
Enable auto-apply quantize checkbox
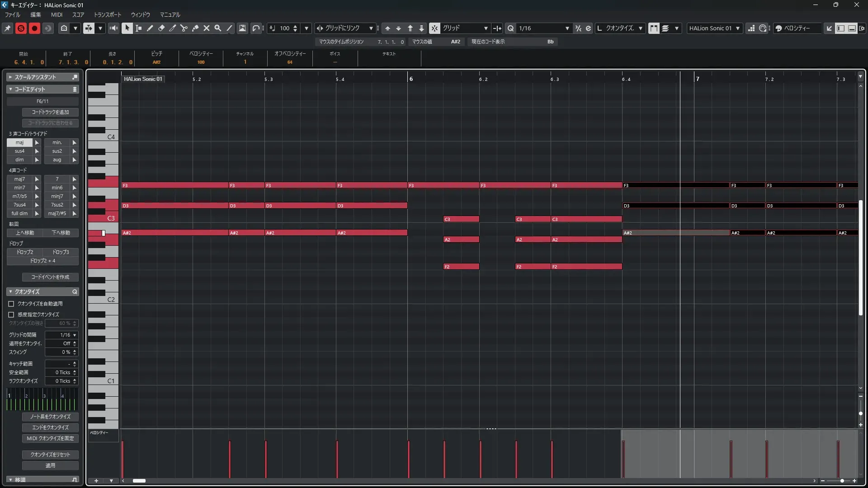coord(11,304)
